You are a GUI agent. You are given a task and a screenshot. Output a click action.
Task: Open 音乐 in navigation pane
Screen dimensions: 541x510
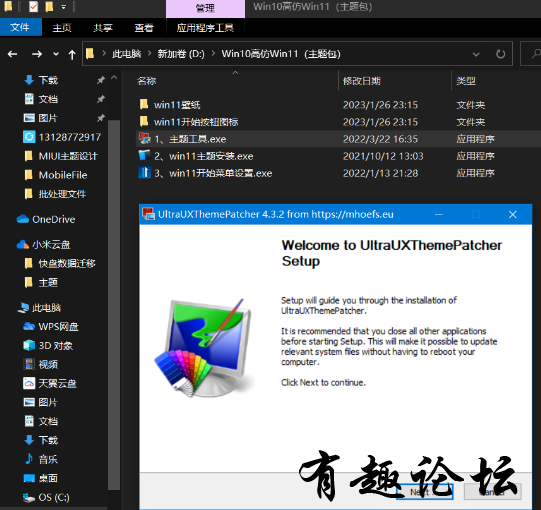tap(41, 459)
